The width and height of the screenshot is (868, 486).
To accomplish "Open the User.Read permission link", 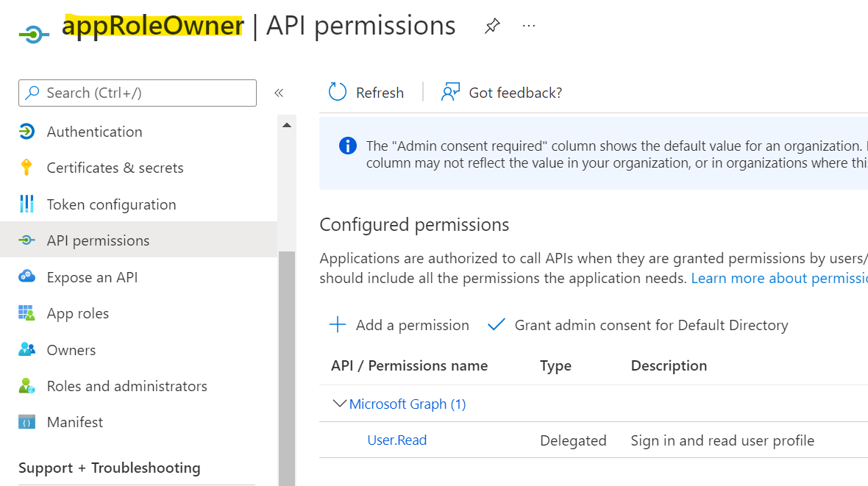I will coord(397,440).
